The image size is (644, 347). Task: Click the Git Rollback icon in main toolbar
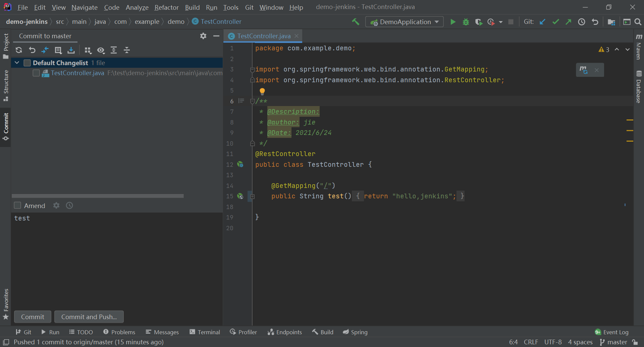point(595,22)
